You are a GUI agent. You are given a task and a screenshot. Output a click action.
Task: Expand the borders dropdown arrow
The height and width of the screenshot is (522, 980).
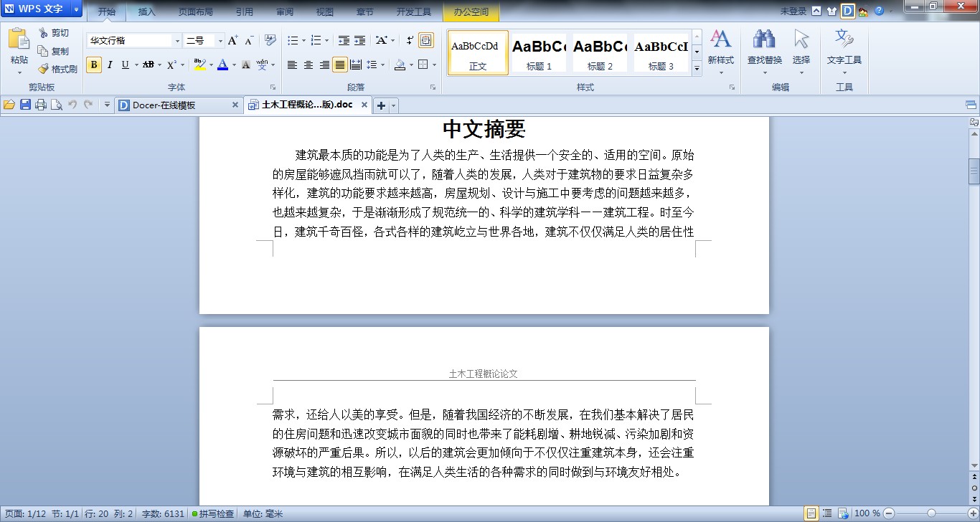(434, 65)
